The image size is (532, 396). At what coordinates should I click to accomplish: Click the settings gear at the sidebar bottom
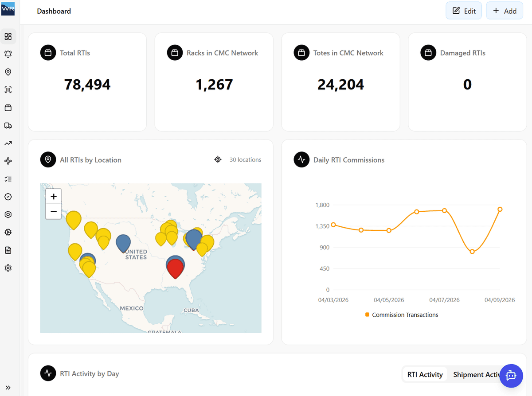pyautogui.click(x=8, y=268)
